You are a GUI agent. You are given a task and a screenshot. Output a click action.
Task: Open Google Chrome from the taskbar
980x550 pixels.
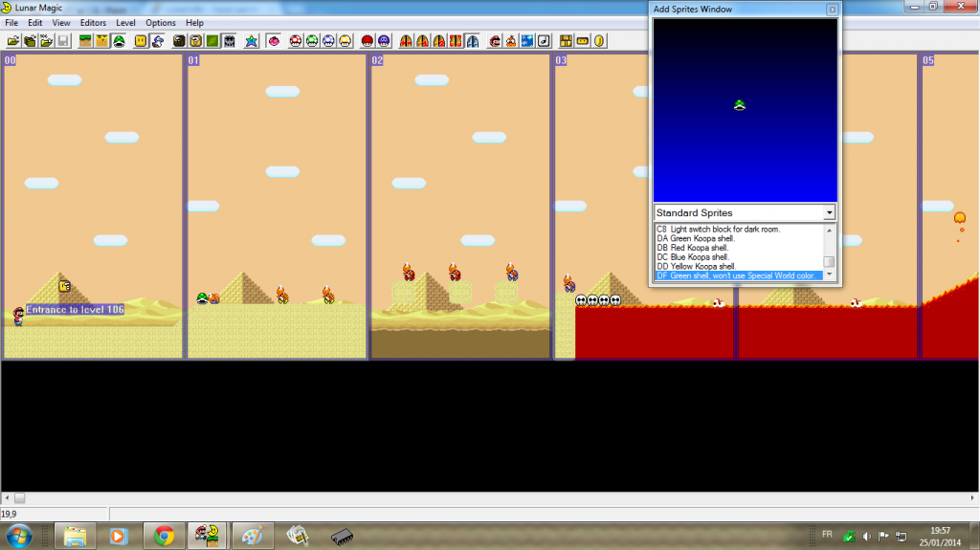(164, 537)
